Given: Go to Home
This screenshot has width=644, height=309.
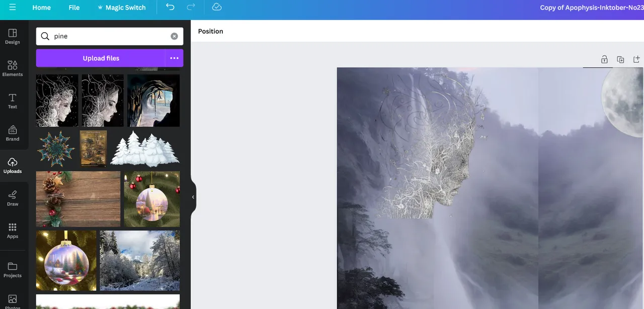Looking at the screenshot, I should 41,8.
